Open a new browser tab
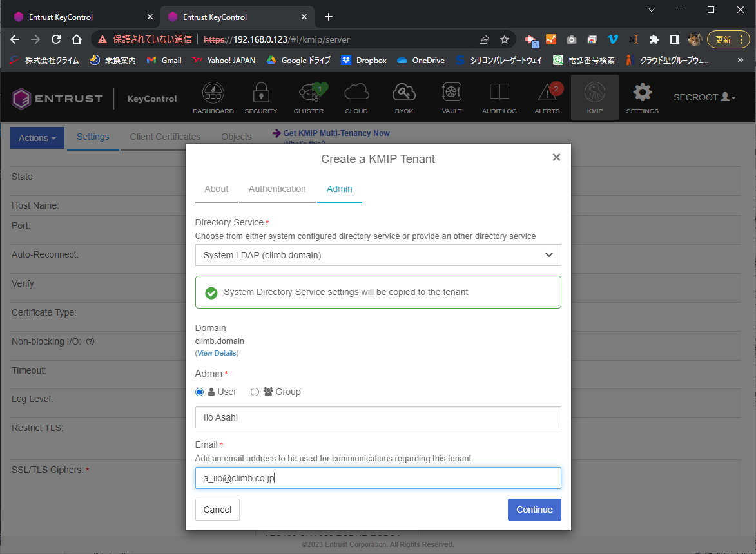Screen dimensions: 756x554 click(x=329, y=17)
